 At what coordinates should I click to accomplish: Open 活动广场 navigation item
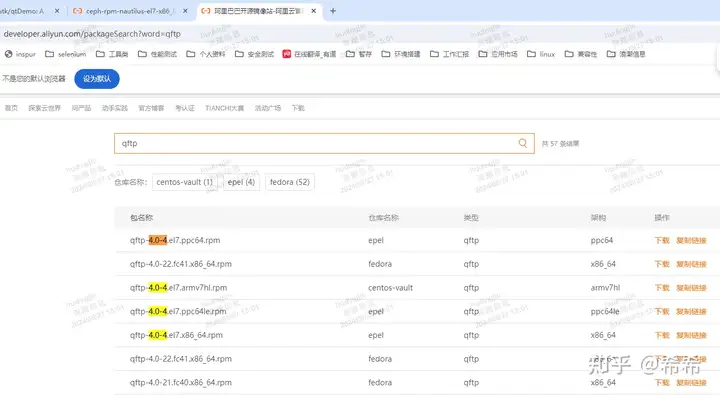(268, 108)
